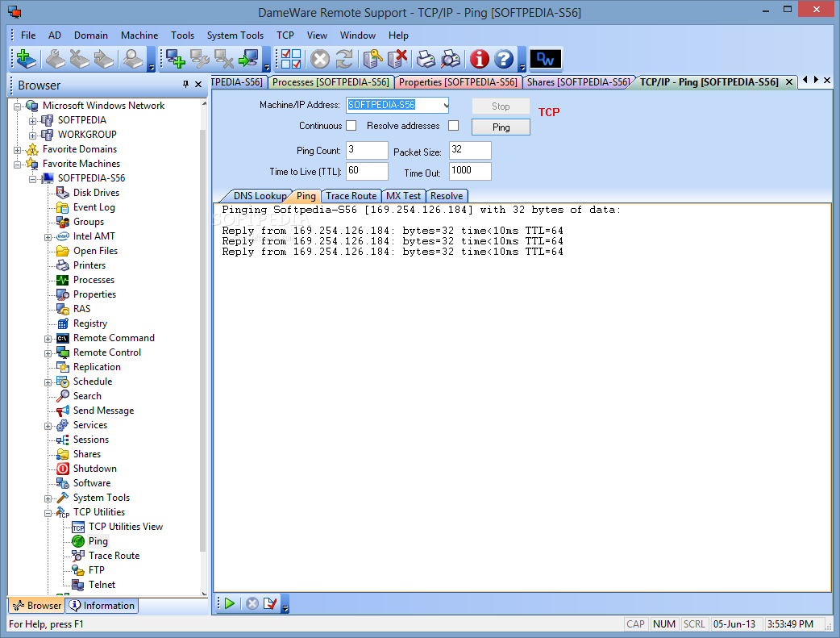Close the TCP/IP Ping tab
Viewport: 840px width, 638px height.
click(x=789, y=82)
